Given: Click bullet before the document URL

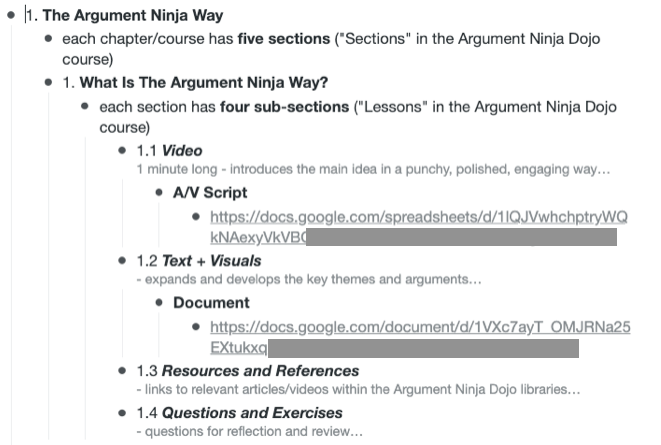Looking at the screenshot, I should click(x=196, y=327).
